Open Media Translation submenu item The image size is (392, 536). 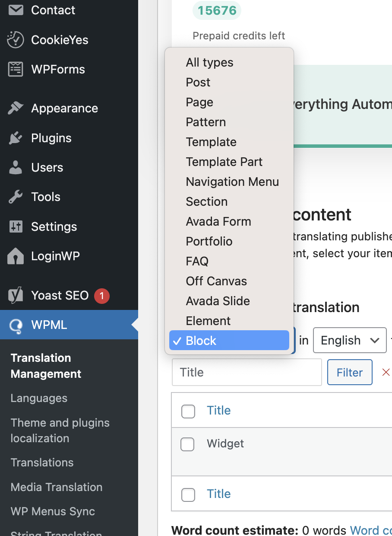[x=57, y=487]
